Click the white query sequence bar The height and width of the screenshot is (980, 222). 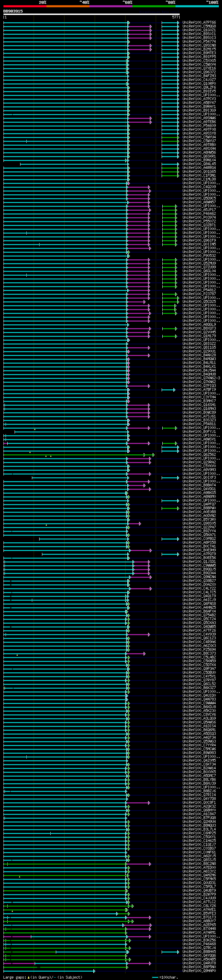(x=92, y=15)
